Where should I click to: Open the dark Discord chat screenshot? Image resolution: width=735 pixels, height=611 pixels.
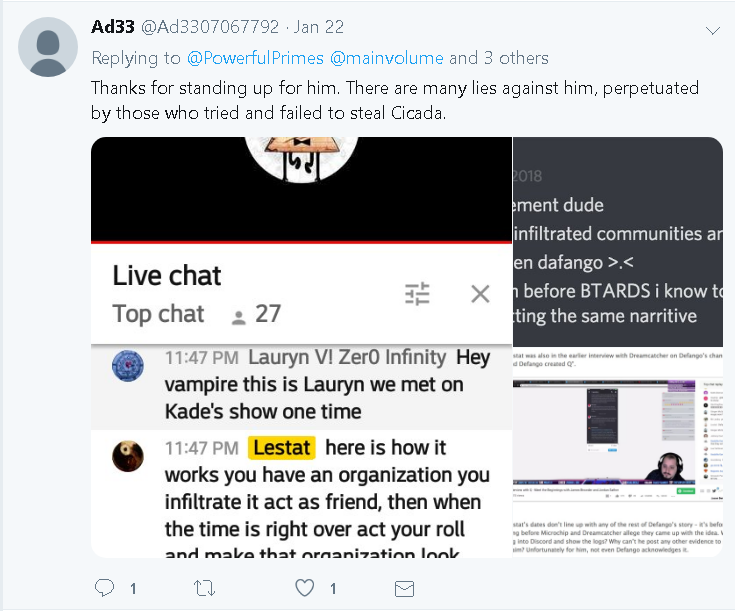618,242
